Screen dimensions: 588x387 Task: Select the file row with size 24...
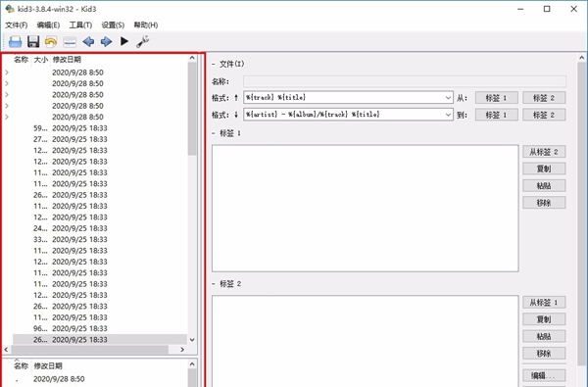coord(100,228)
